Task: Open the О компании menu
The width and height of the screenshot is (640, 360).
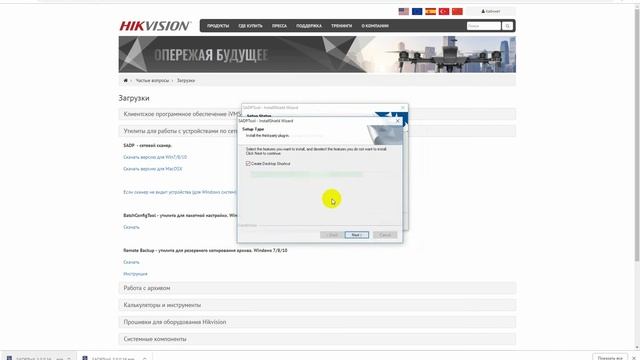Action: pos(375,26)
